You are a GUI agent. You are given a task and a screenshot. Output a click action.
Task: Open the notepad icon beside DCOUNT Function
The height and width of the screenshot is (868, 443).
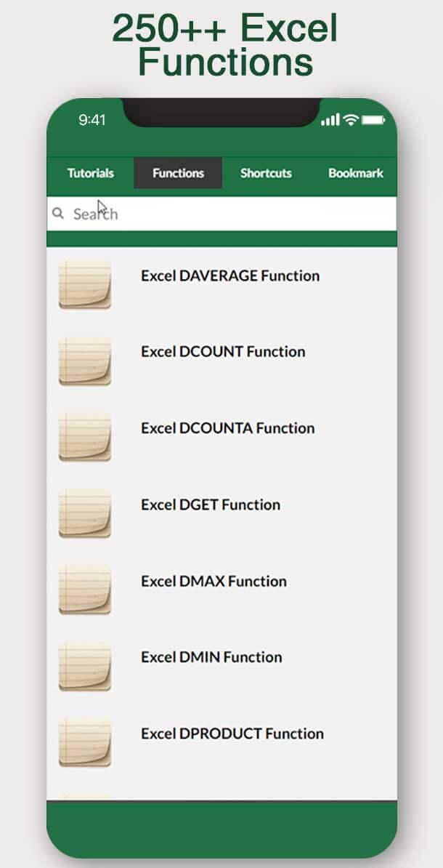pyautogui.click(x=85, y=361)
